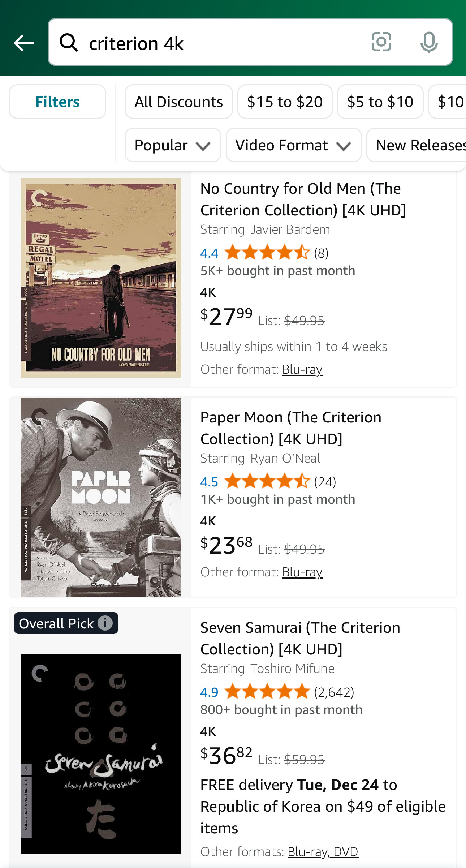Expand the Popular dropdown
The width and height of the screenshot is (466, 868).
173,145
